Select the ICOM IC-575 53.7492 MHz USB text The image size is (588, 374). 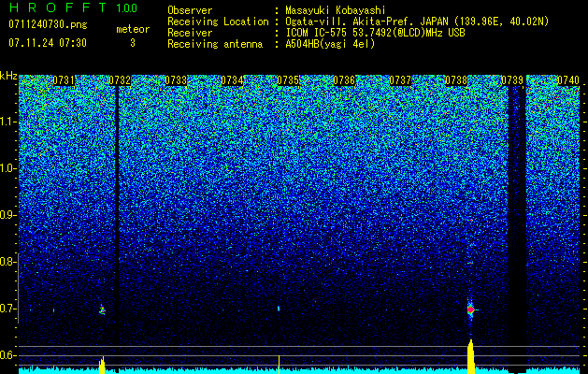pyautogui.click(x=375, y=33)
